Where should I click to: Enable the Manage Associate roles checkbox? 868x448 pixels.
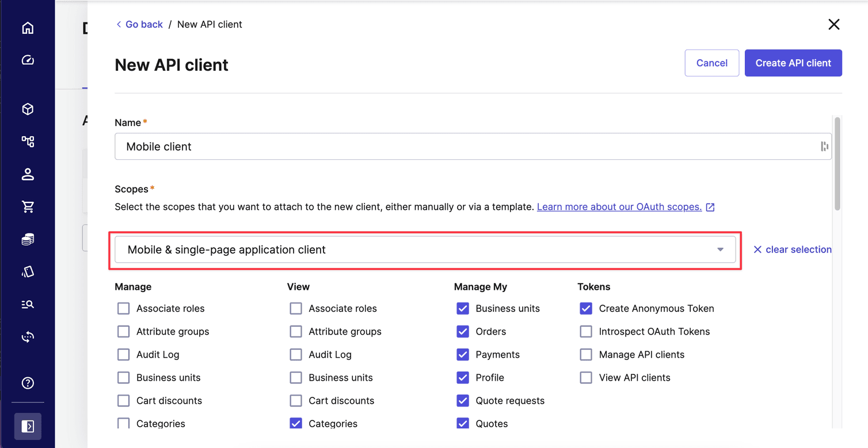coord(123,308)
